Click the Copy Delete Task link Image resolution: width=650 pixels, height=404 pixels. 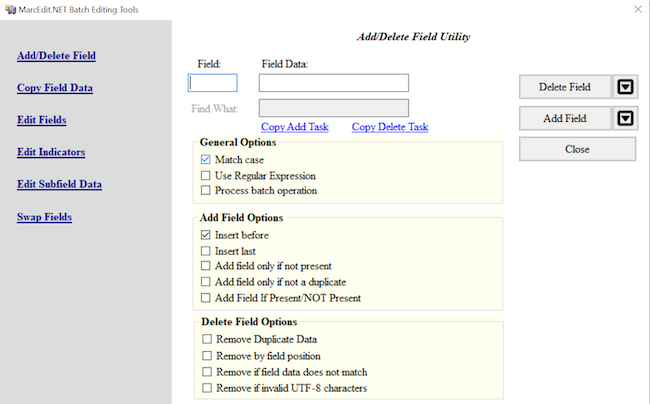390,127
